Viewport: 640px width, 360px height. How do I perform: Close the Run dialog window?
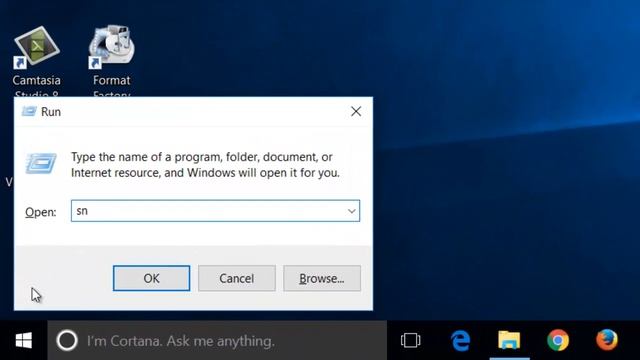point(356,111)
